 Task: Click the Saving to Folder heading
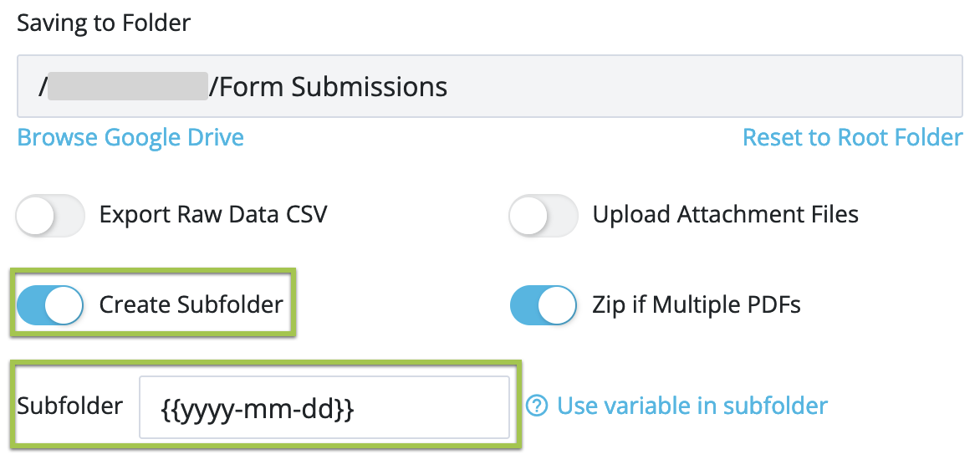click(104, 23)
